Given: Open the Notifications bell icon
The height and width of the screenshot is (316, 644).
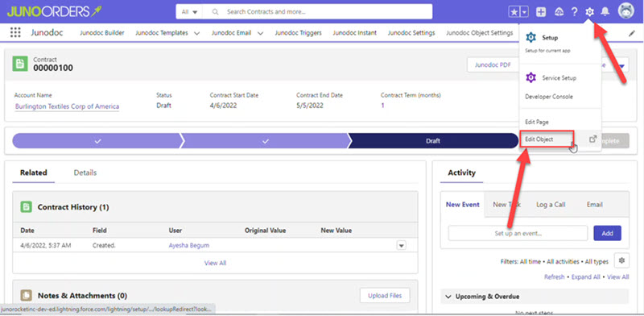Looking at the screenshot, I should 605,12.
